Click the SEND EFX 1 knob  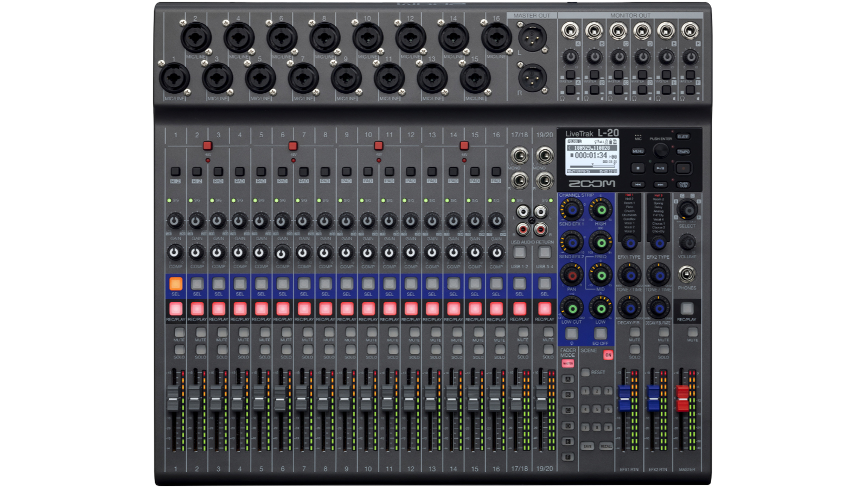(571, 209)
